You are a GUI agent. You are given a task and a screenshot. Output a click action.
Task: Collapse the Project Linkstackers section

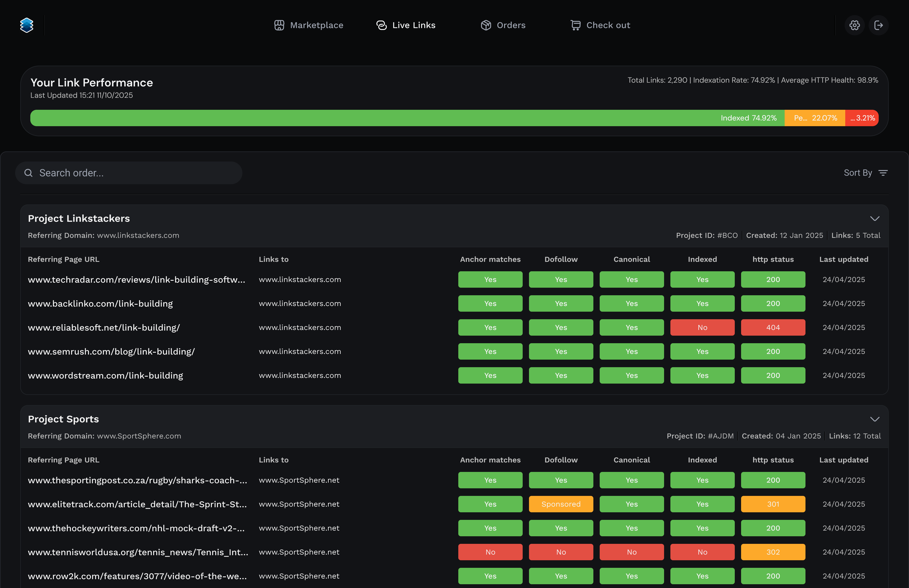point(875,219)
